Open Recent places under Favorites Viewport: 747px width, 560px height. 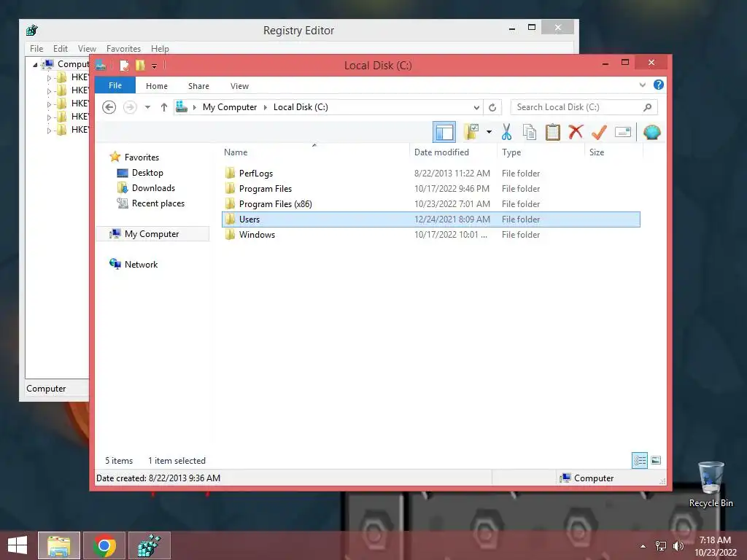[158, 203]
